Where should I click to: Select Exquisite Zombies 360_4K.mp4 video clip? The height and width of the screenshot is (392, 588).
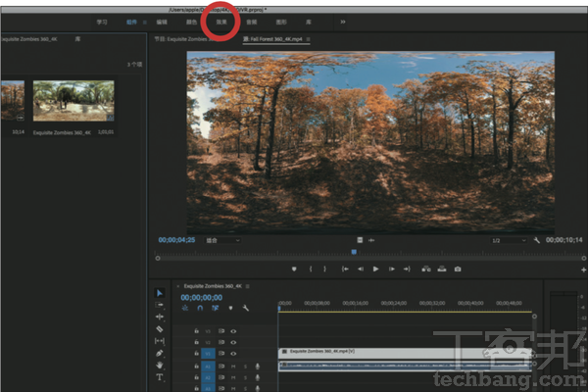[405, 352]
